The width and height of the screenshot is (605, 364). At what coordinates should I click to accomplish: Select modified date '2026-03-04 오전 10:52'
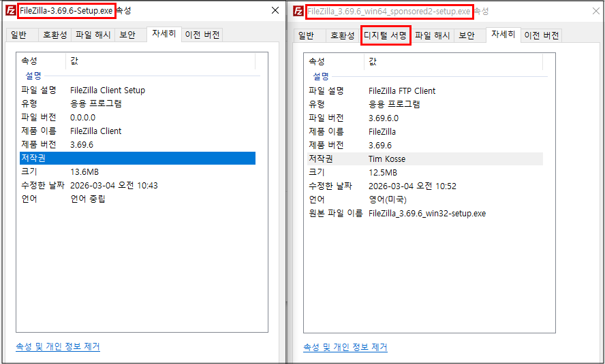412,186
